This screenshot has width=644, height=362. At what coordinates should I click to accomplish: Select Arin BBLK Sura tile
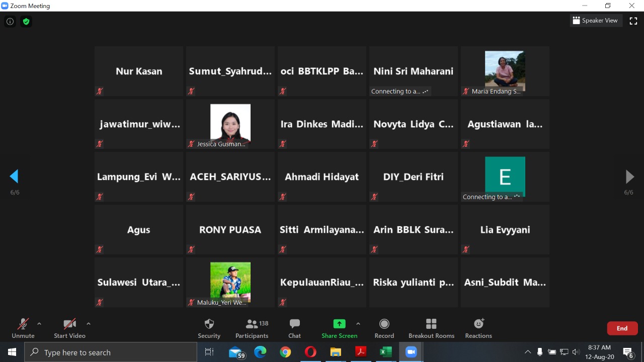pos(414,230)
